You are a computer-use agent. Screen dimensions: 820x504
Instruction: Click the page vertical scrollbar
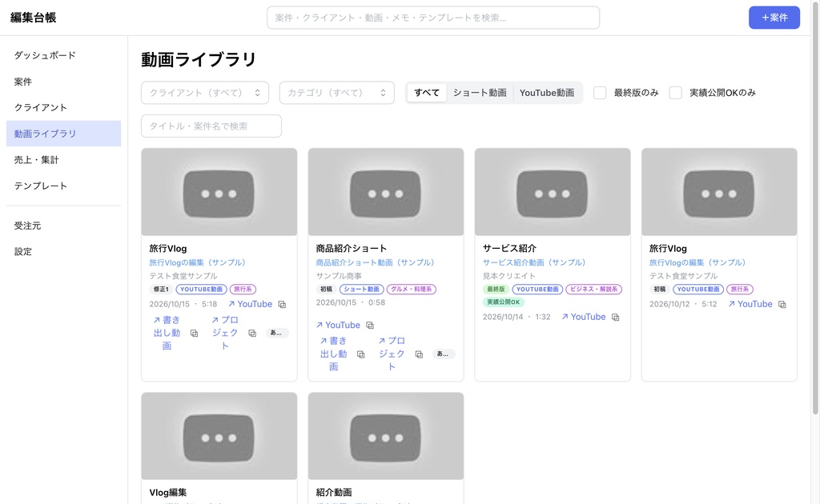pyautogui.click(x=814, y=209)
